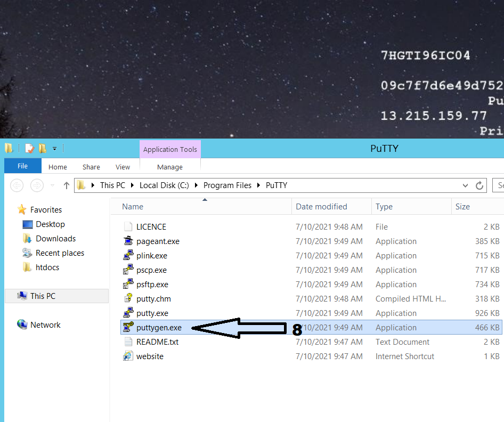Select htdocs in navigation pane
This screenshot has width=504, height=422.
coord(47,267)
